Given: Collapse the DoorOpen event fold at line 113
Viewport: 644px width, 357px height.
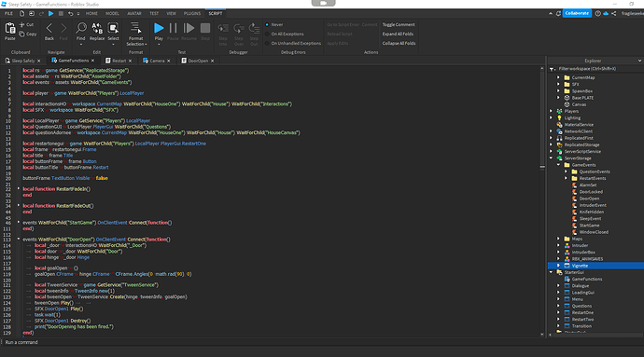Looking at the screenshot, I should pos(19,239).
